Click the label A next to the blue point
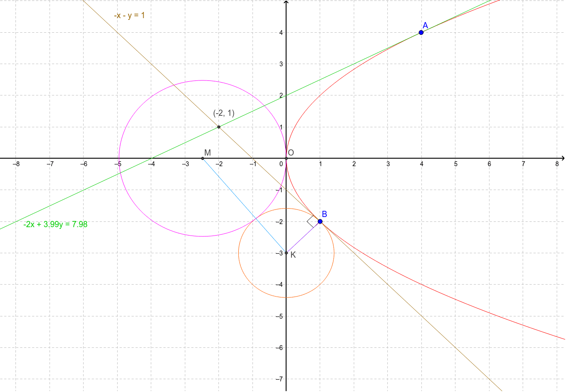The width and height of the screenshot is (566, 392). 425,25
